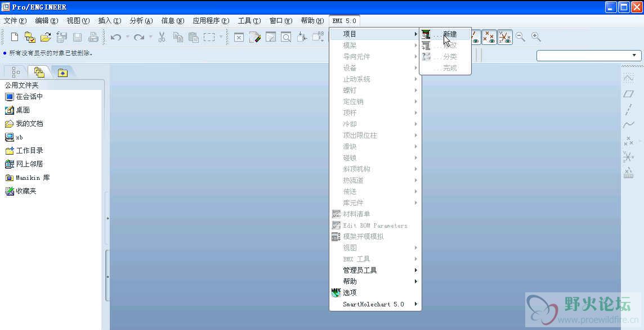The width and height of the screenshot is (644, 330).
Task: Select the Datum Axis tool
Action: 628,109
